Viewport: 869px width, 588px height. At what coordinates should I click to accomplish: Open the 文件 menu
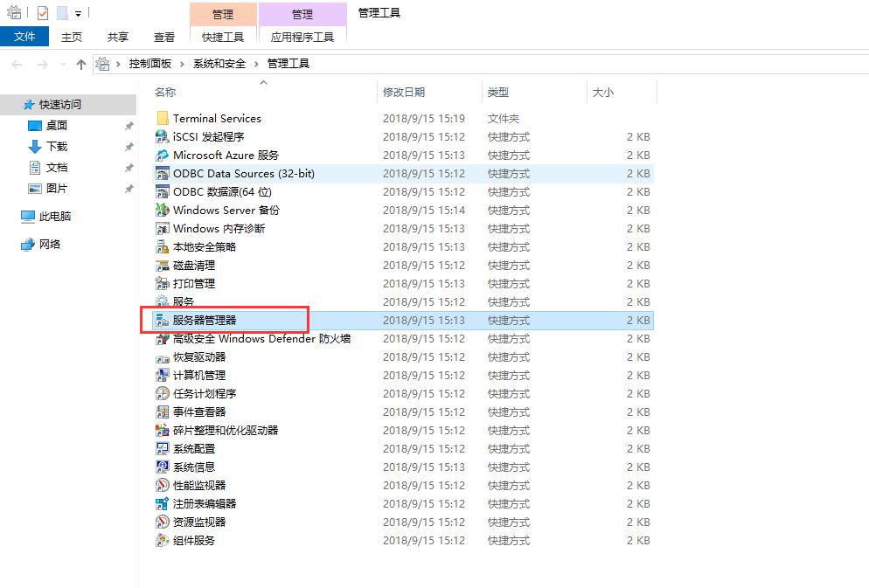(x=24, y=37)
